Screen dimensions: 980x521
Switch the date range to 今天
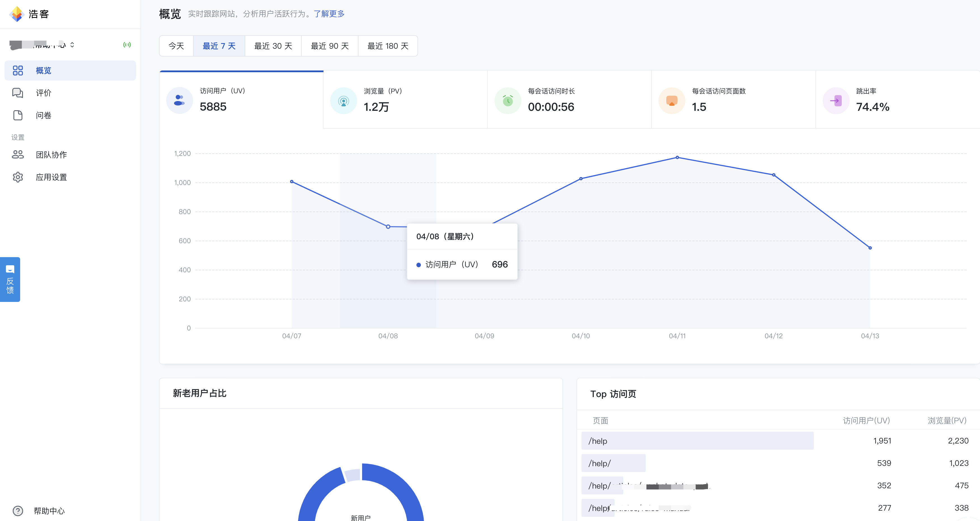pos(177,46)
